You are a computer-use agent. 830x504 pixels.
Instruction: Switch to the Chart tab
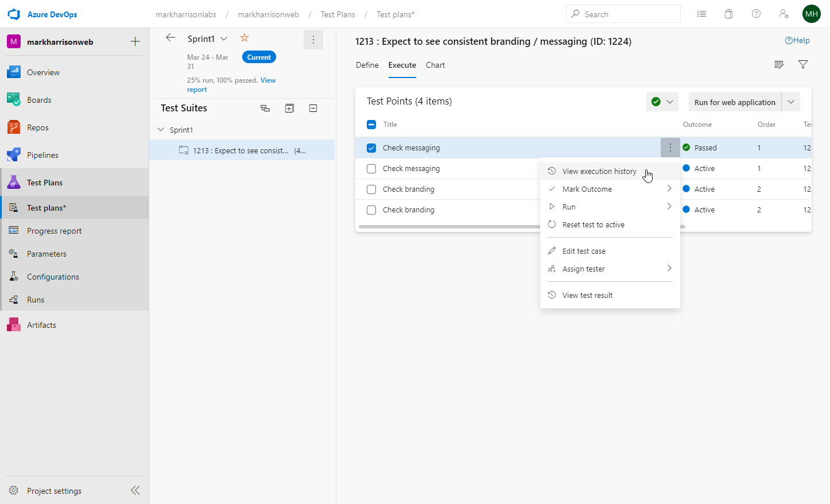(435, 65)
